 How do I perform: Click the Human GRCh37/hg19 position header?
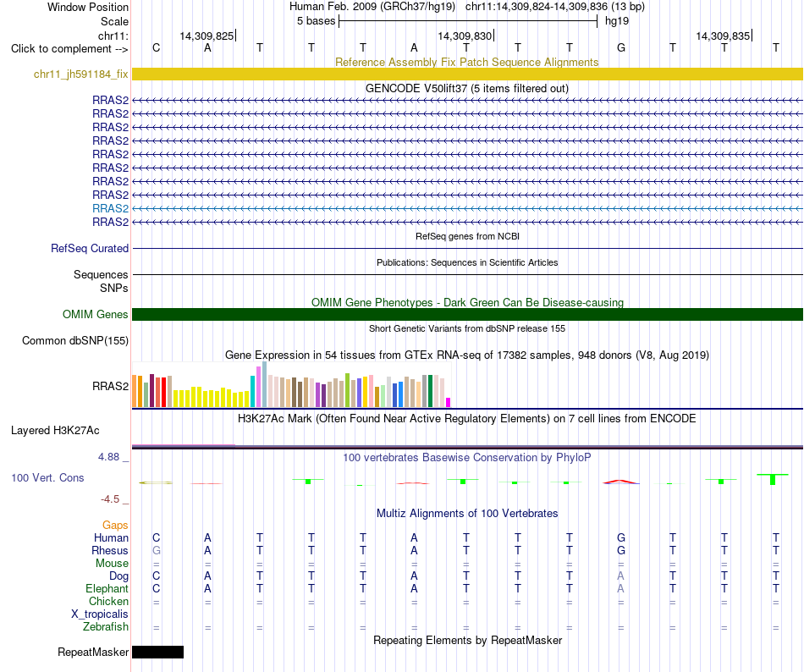467,7
